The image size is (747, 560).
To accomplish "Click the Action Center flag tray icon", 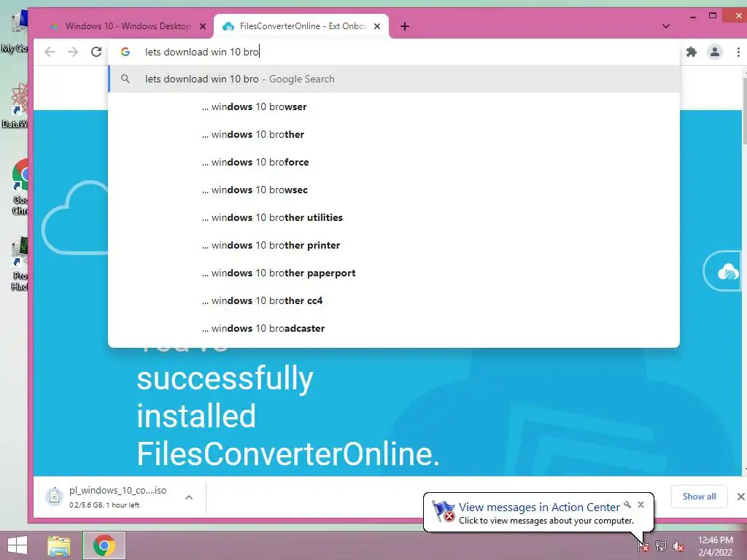I will pyautogui.click(x=643, y=545).
